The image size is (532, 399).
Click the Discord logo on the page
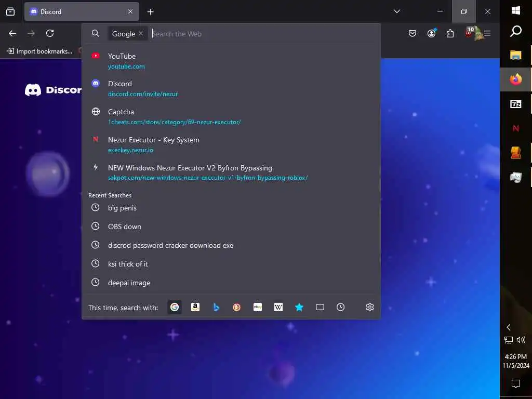pyautogui.click(x=53, y=90)
